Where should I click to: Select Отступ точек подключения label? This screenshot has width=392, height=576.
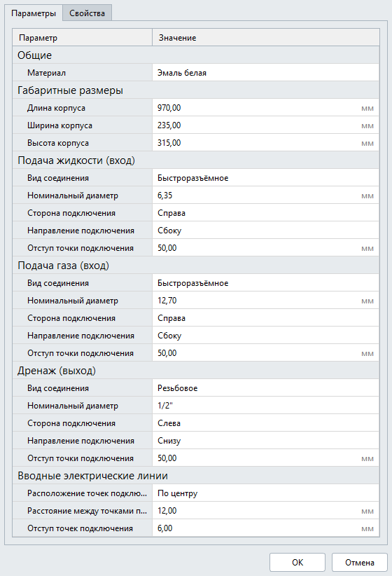80,528
